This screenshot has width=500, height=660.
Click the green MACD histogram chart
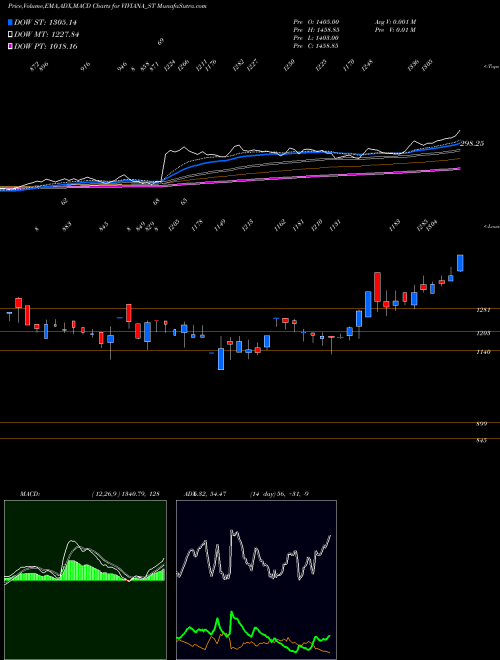point(85,580)
